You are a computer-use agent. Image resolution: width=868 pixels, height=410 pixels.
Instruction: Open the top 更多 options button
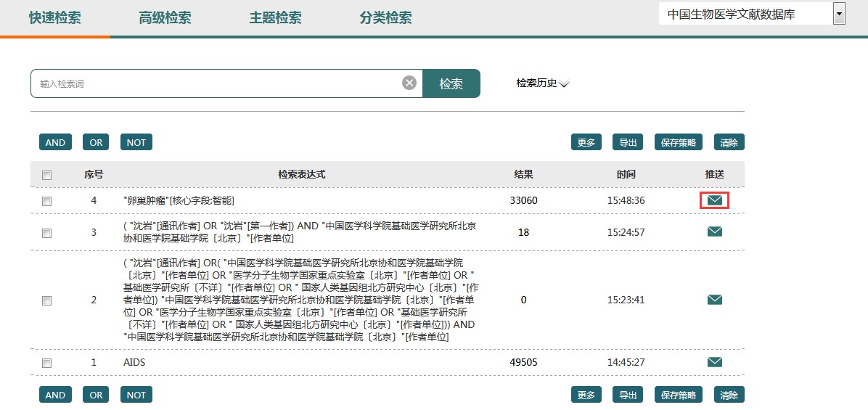586,142
